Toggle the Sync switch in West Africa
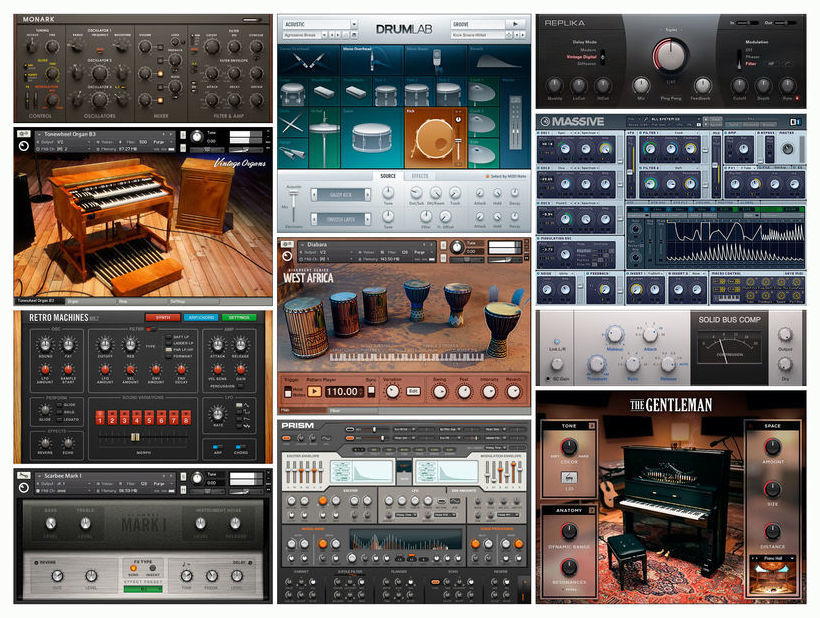This screenshot has width=820, height=618. point(371,391)
